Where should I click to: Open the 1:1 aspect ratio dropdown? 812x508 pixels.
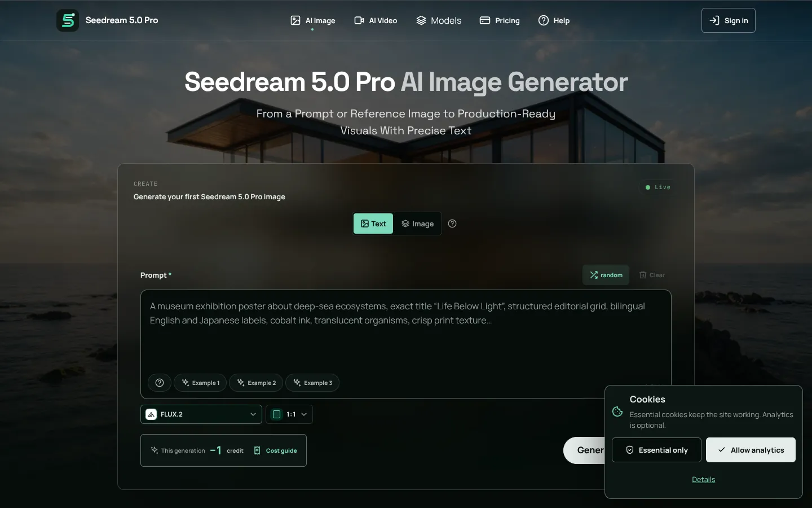point(289,414)
